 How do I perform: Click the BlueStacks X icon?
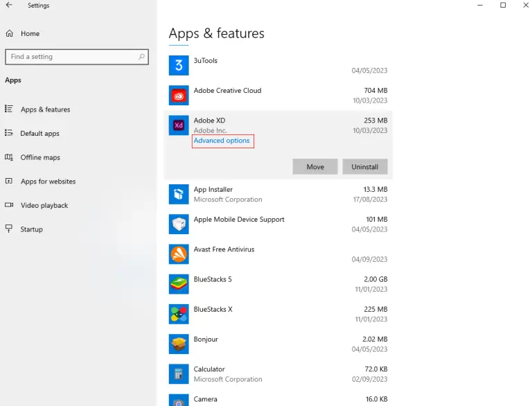(x=179, y=315)
